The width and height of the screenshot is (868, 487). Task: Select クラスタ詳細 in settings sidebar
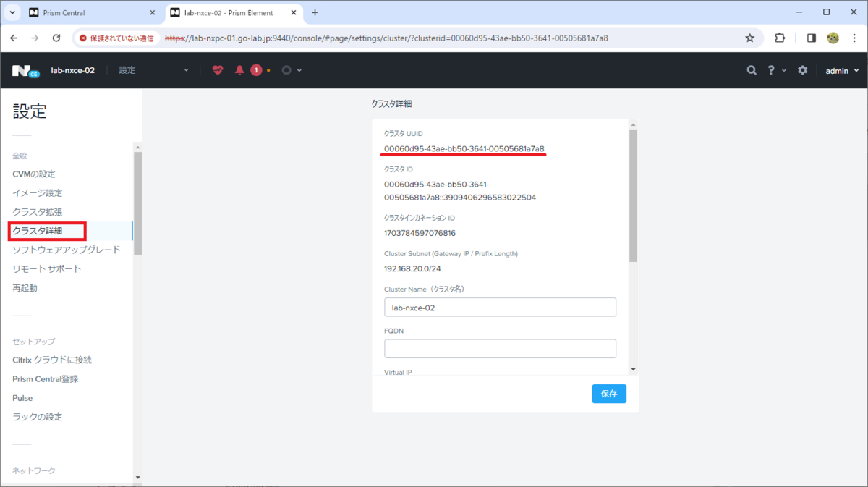38,232
